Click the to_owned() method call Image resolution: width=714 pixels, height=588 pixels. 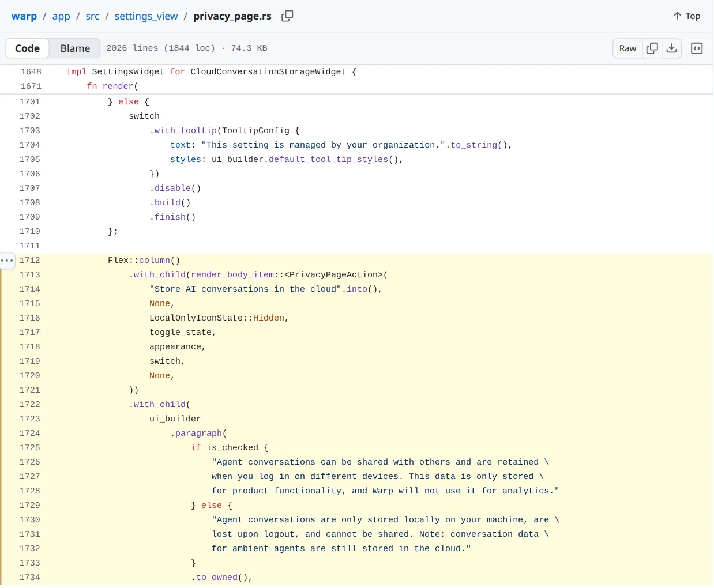[219, 578]
